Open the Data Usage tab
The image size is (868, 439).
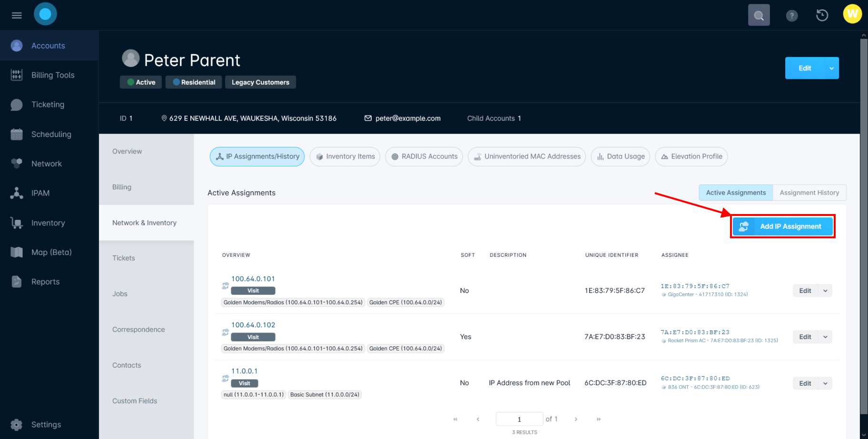(x=620, y=156)
